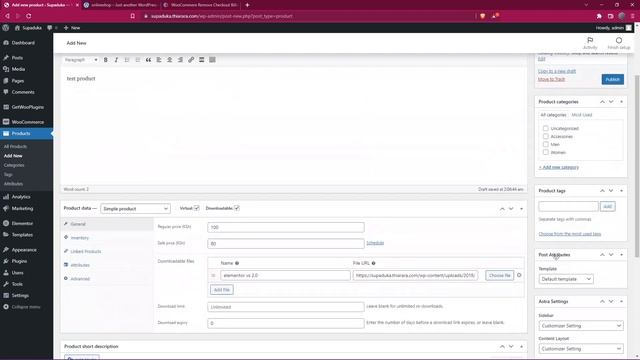The height and width of the screenshot is (360, 640).
Task: Insert a blockquote via the quote icon
Action: pos(148,60)
